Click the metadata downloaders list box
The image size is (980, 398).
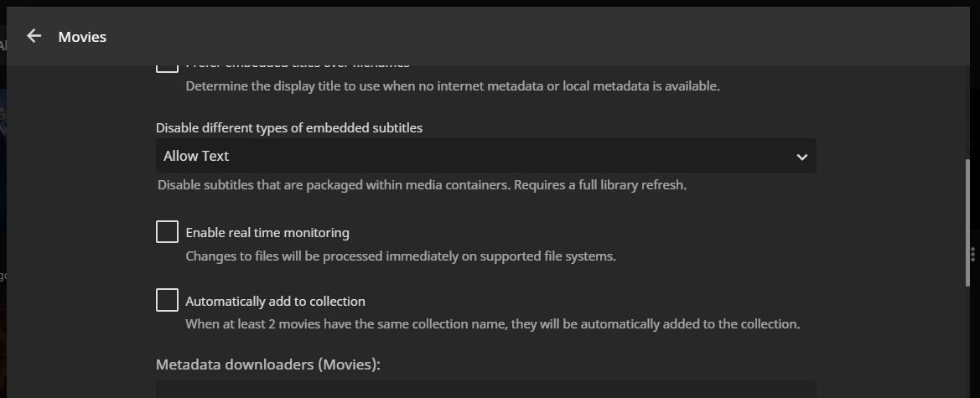click(485, 390)
